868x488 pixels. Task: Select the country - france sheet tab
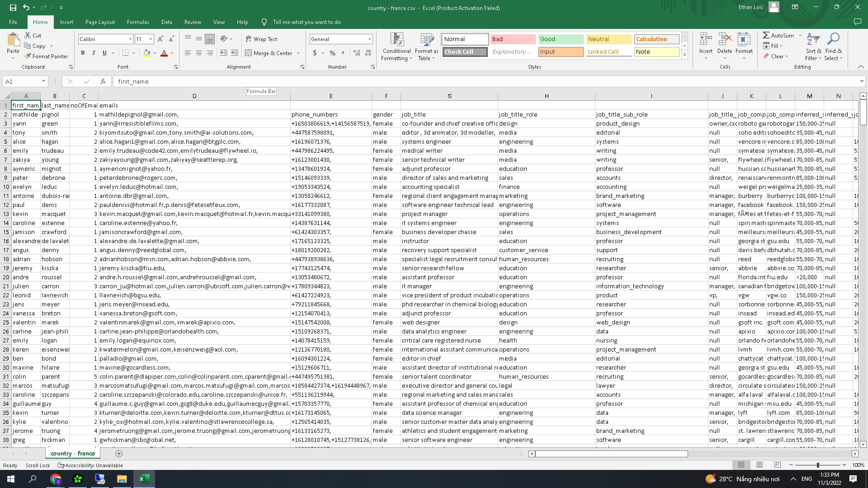coord(72,453)
